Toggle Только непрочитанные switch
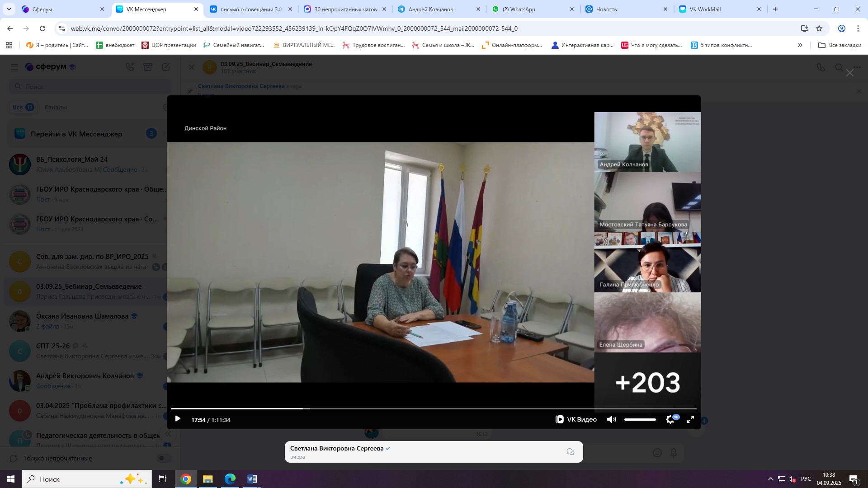The width and height of the screenshot is (868, 488). (x=164, y=458)
